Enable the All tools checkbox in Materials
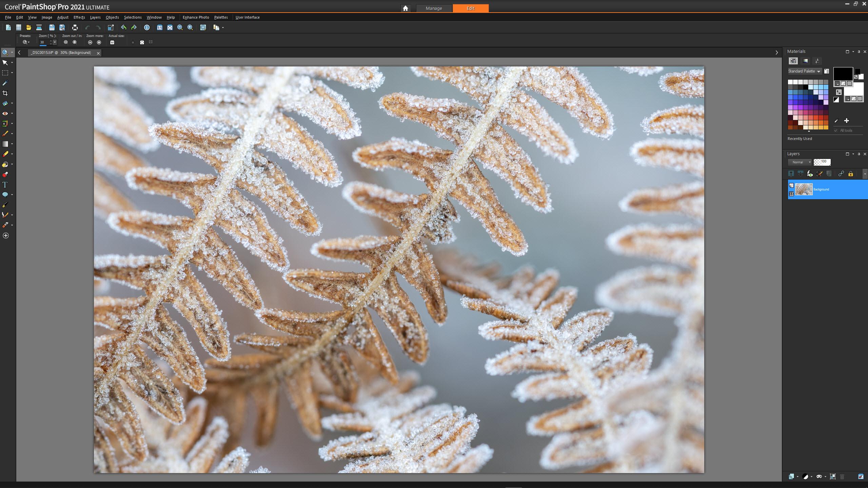The width and height of the screenshot is (868, 488). tap(836, 130)
